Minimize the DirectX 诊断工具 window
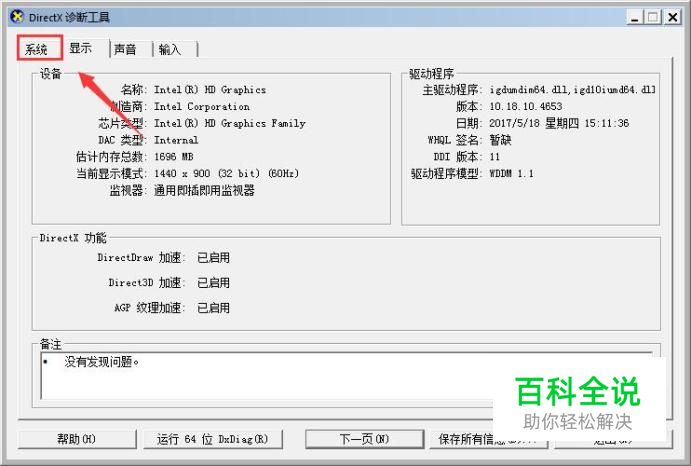 coord(635,18)
